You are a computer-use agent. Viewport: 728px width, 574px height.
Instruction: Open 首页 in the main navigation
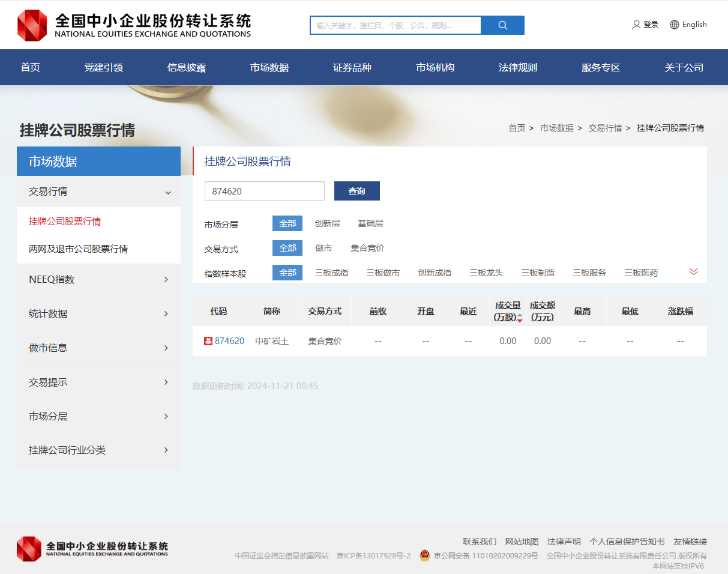click(30, 67)
